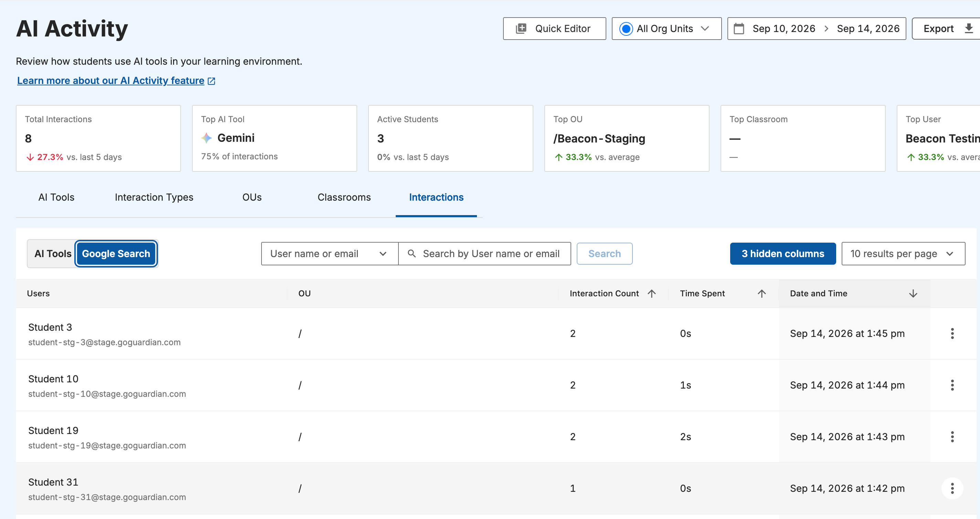Focus the Search by User name field
980x519 pixels.
[x=484, y=253]
